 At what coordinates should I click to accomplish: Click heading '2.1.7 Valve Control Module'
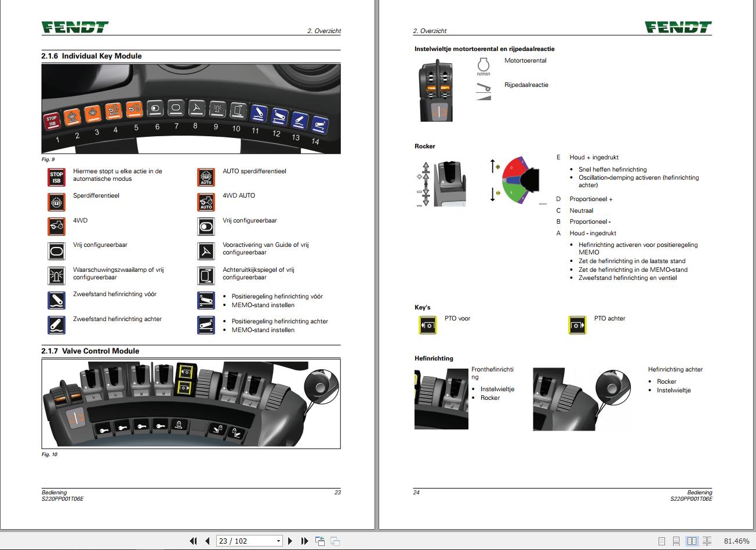pos(90,351)
